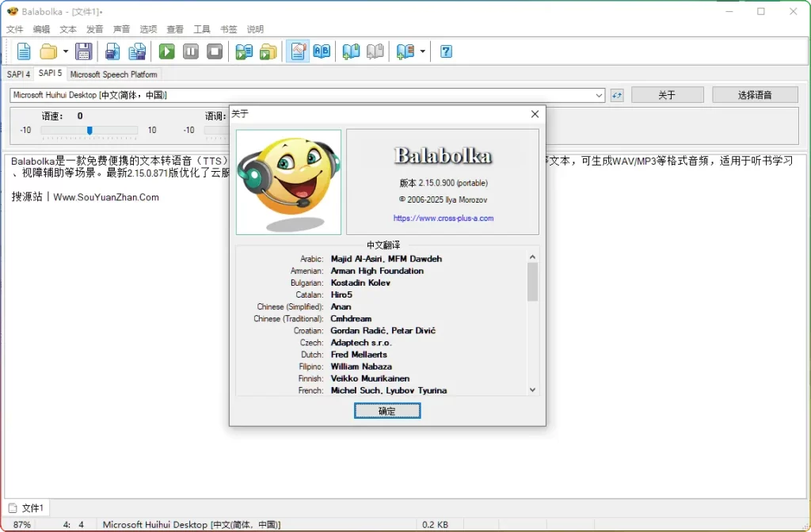Toggle the spell check toolbar icon

click(x=298, y=51)
